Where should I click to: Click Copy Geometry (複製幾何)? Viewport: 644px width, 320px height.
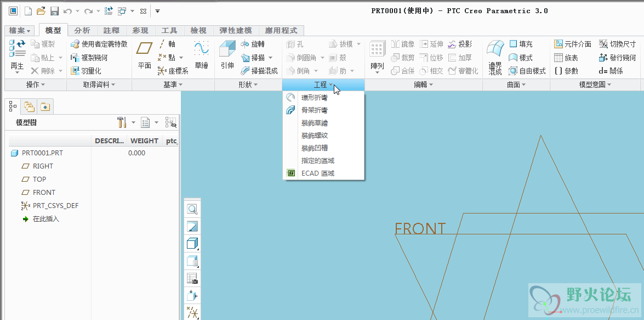89,58
